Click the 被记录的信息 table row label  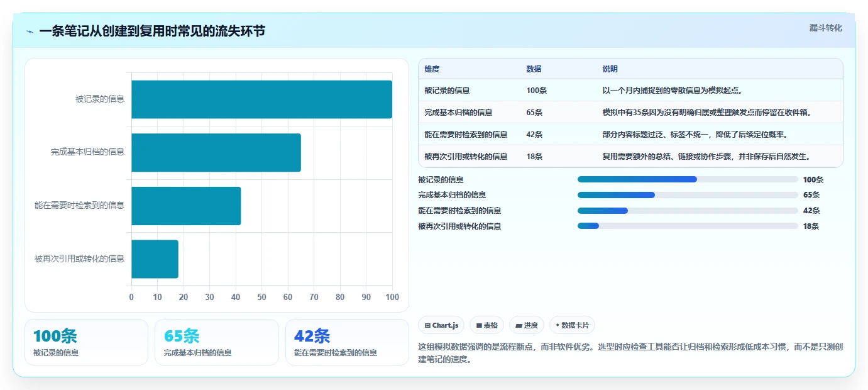447,91
